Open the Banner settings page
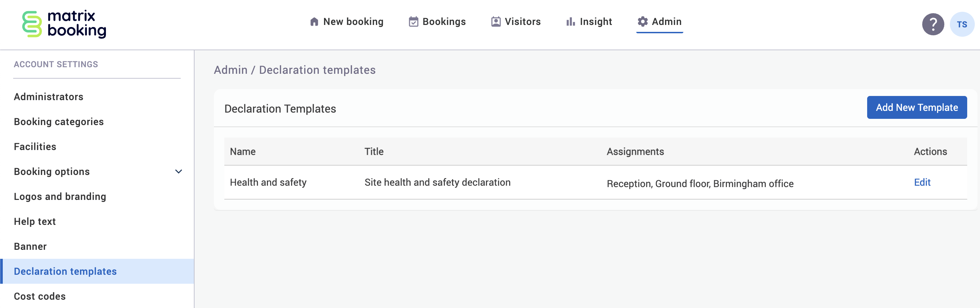 click(x=30, y=246)
